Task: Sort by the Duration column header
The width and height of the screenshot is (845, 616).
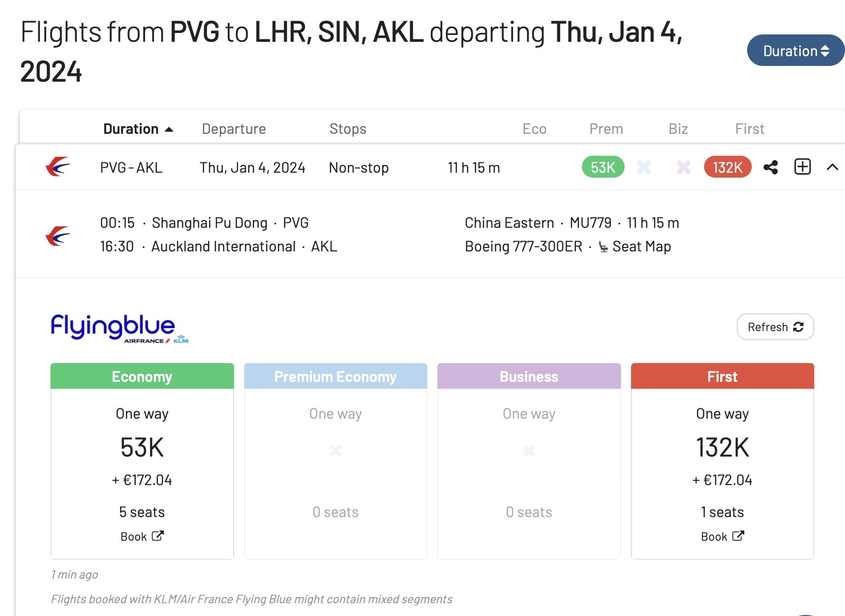Action: click(138, 129)
